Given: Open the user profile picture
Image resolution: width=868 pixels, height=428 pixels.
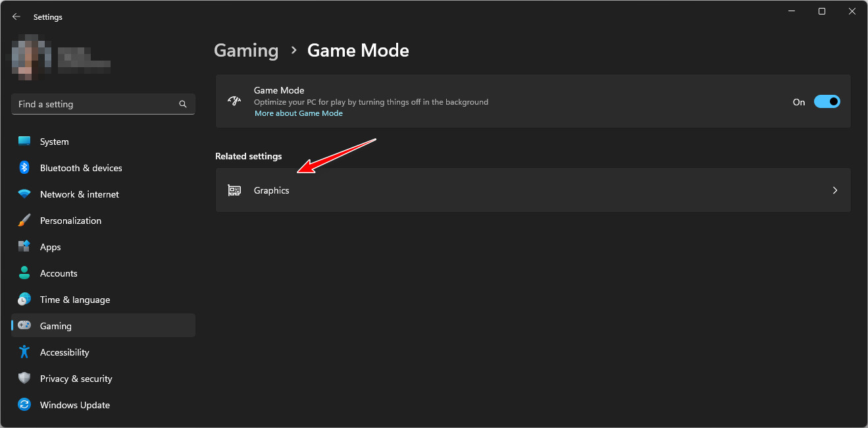Looking at the screenshot, I should (x=28, y=55).
